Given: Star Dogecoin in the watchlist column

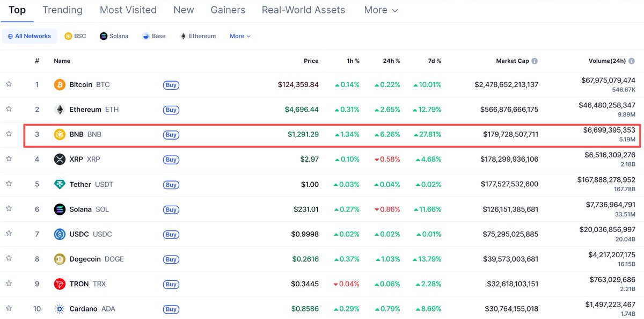Looking at the screenshot, I should [9, 258].
